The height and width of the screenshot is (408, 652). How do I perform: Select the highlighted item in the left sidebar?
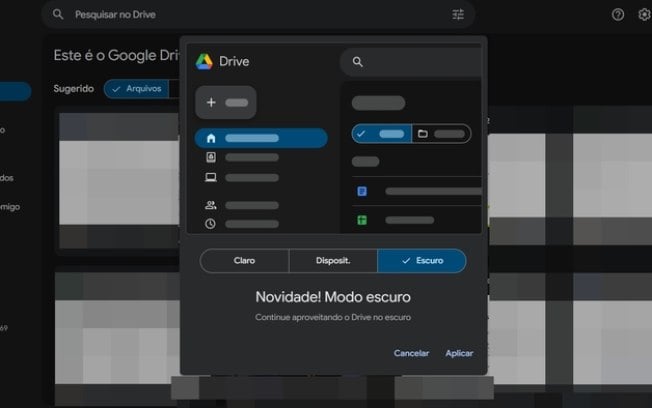coord(15,91)
